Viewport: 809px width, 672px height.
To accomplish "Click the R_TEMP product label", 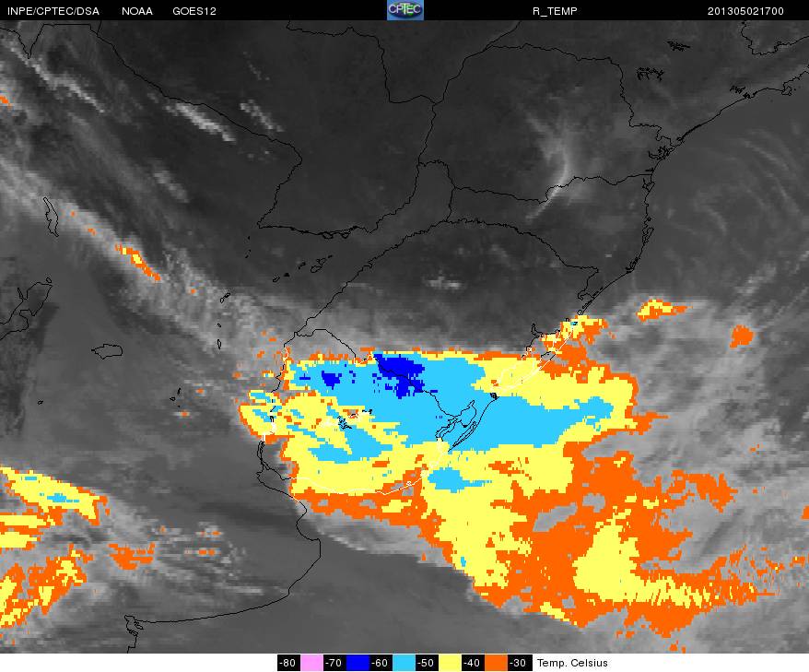I will (x=555, y=11).
